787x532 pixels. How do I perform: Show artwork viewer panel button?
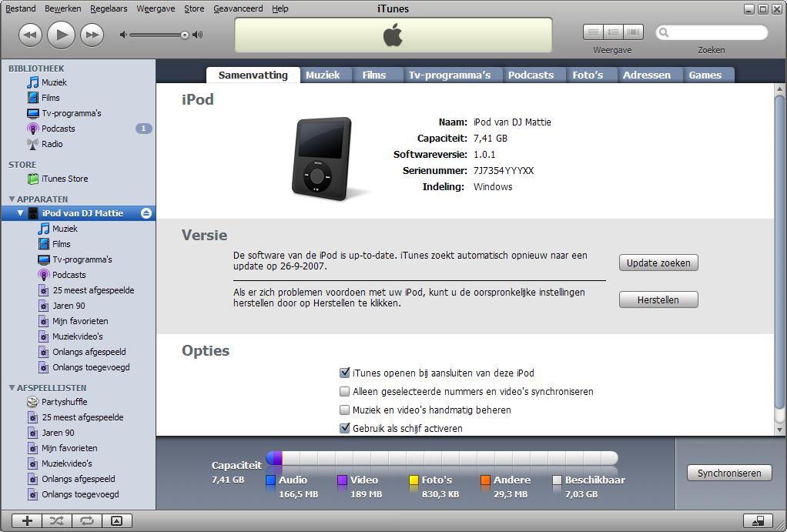pyautogui.click(x=116, y=521)
